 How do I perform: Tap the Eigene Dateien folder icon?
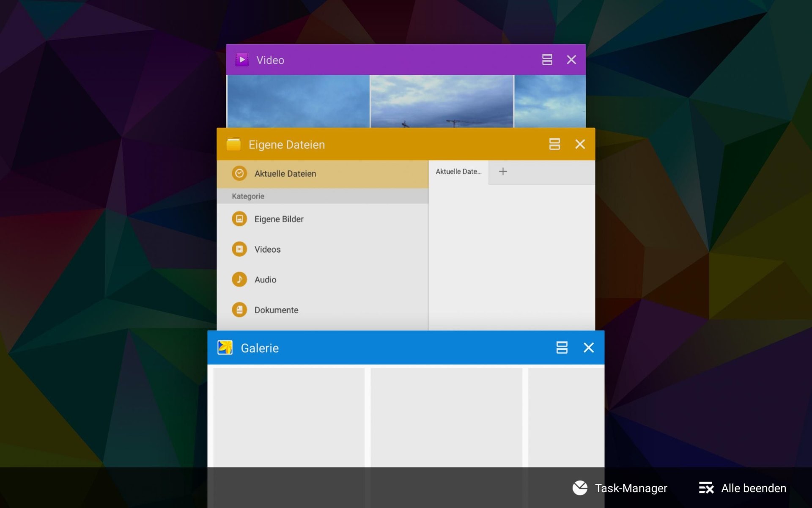pos(233,144)
